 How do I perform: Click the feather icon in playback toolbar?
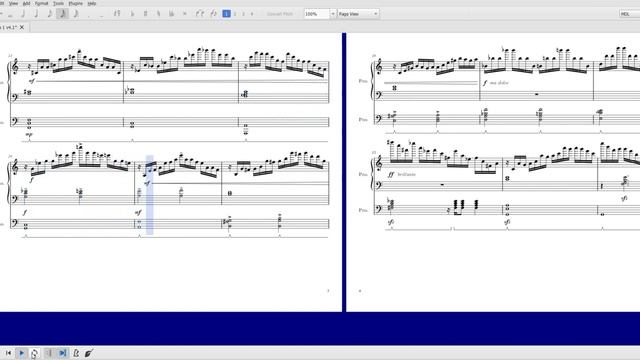89,353
